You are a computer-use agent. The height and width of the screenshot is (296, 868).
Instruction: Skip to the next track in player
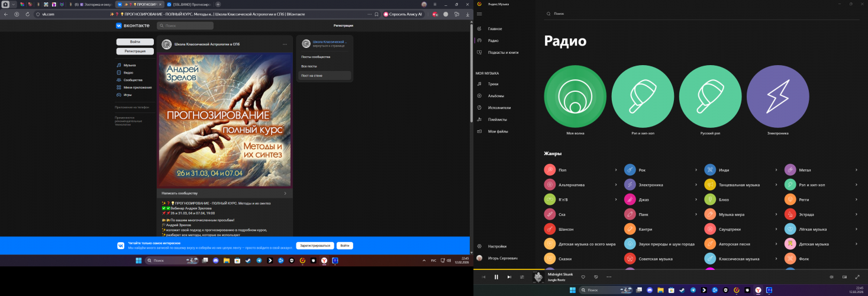509,277
